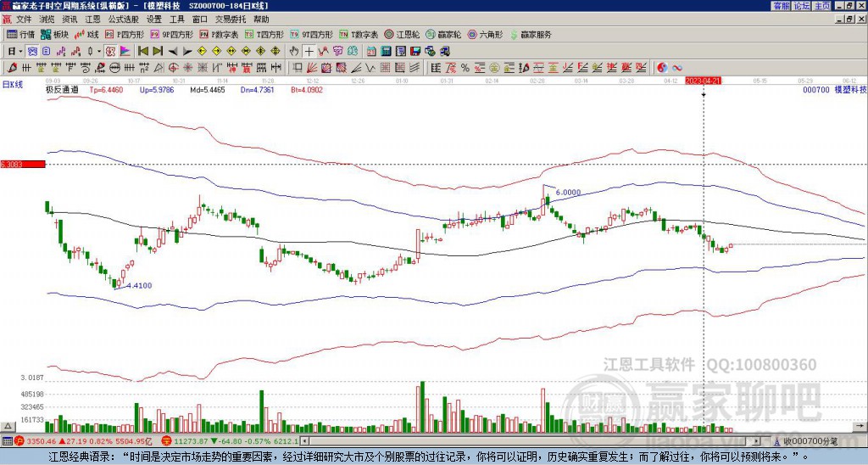Open the 设置 menu

[x=154, y=20]
